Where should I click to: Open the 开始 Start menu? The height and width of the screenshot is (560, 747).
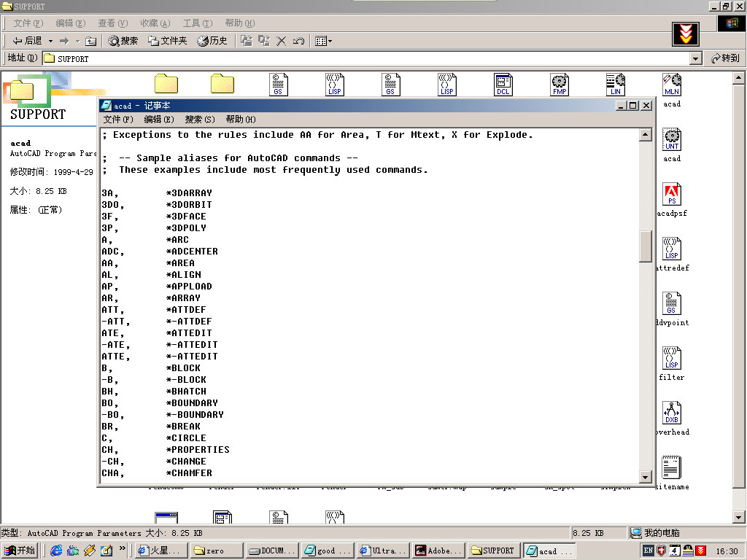(x=20, y=551)
